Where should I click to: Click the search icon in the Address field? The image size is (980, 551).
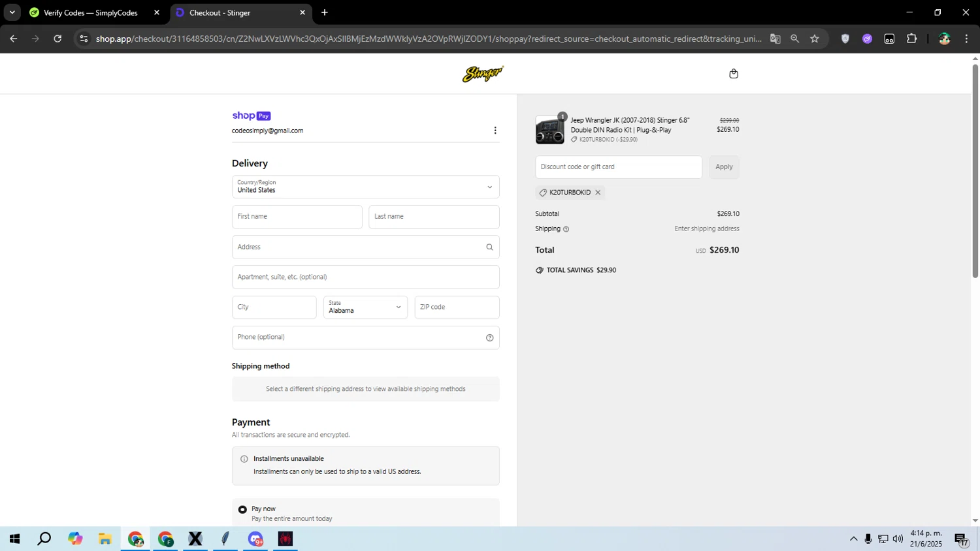(x=489, y=247)
